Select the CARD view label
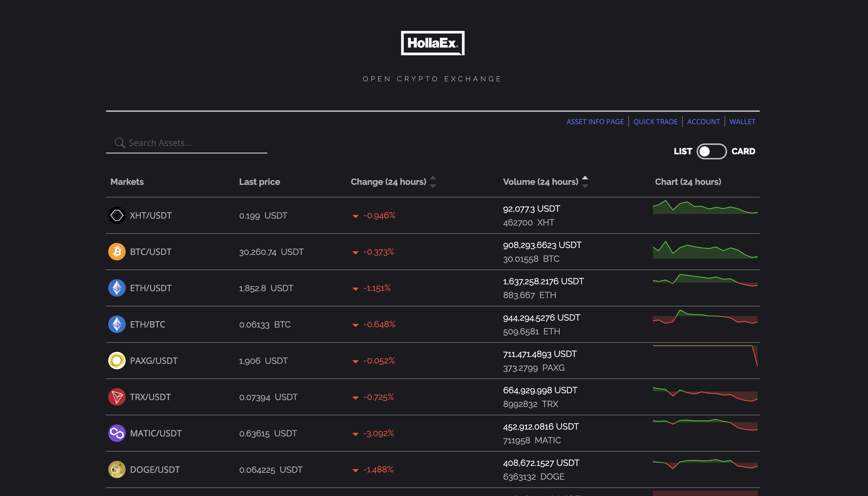This screenshot has height=496, width=868. click(743, 151)
